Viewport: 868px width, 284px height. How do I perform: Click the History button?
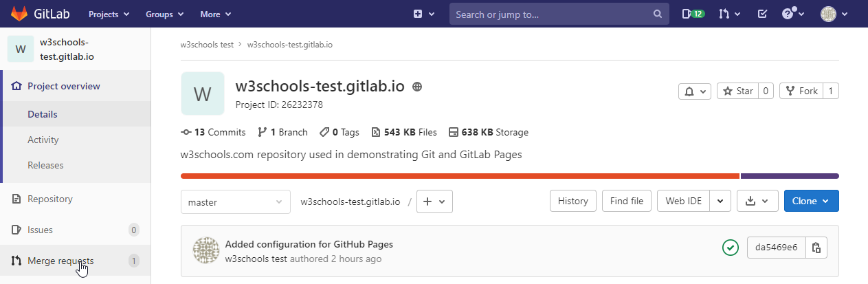[572, 201]
